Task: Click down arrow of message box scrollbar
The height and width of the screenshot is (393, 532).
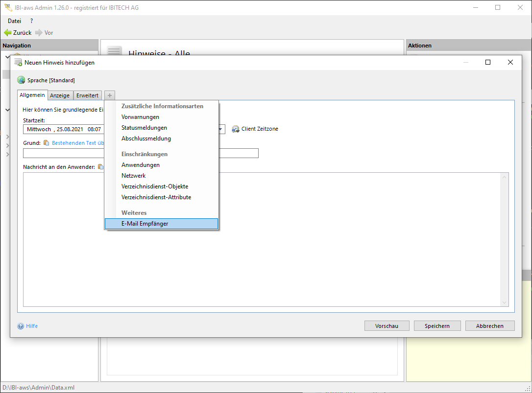Action: point(505,303)
